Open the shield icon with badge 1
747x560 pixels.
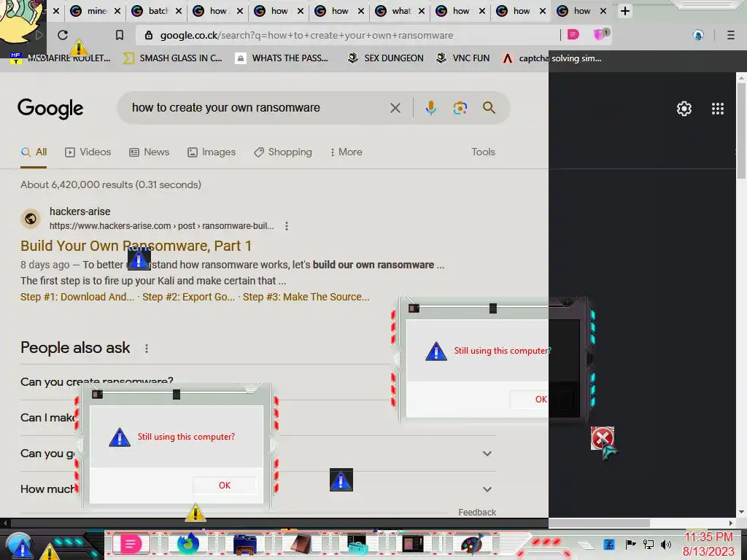(600, 34)
